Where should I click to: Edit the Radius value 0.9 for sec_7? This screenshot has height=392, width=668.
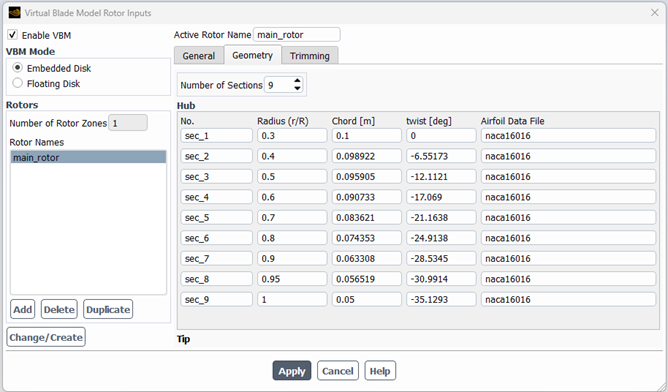coord(292,258)
